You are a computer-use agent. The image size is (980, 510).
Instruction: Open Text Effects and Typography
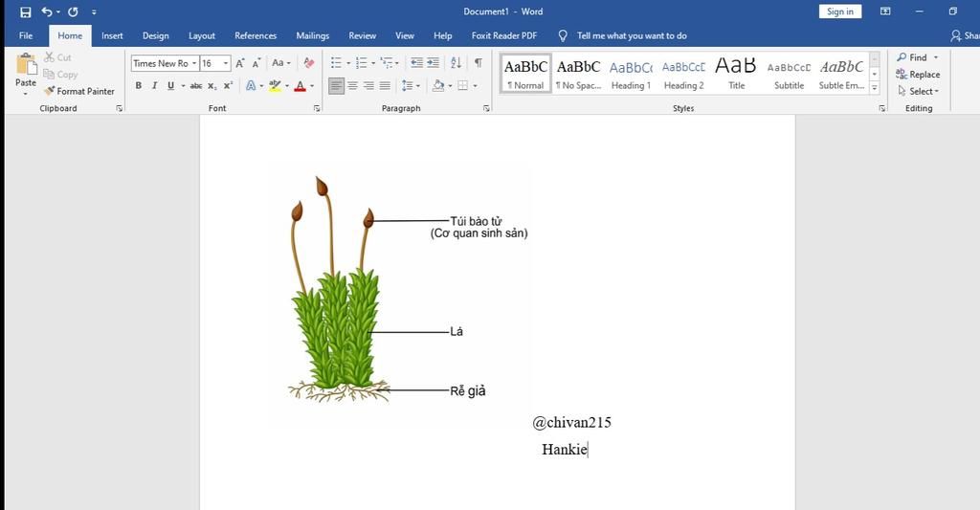[253, 85]
